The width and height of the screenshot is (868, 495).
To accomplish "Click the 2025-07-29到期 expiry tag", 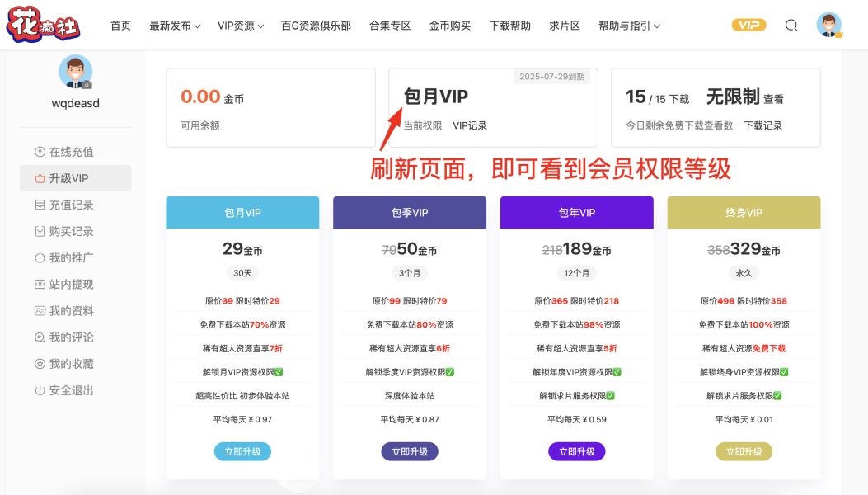I will 552,77.
